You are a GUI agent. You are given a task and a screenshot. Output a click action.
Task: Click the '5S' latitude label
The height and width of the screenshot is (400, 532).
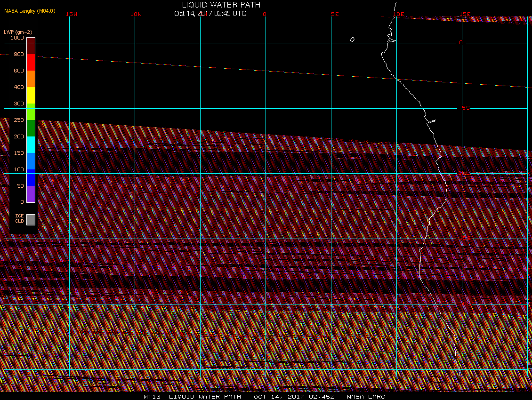(x=466, y=108)
